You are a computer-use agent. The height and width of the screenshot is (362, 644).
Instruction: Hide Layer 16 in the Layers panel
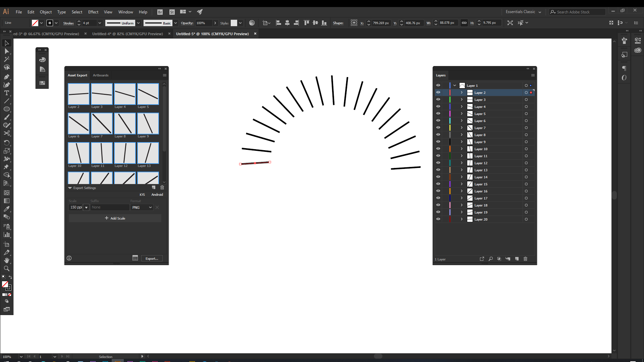438,191
